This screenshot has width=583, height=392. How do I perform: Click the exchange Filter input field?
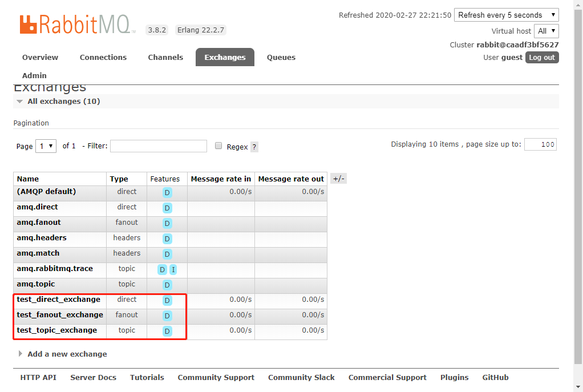159,146
